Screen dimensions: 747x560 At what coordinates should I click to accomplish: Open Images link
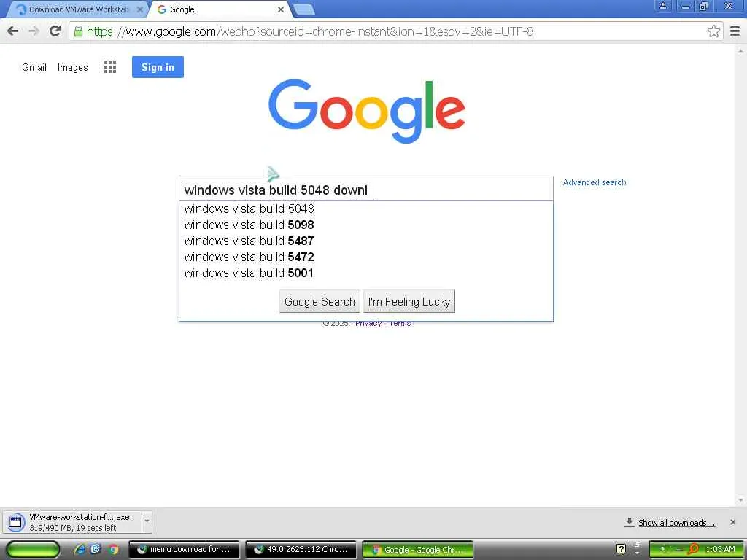pyautogui.click(x=72, y=67)
